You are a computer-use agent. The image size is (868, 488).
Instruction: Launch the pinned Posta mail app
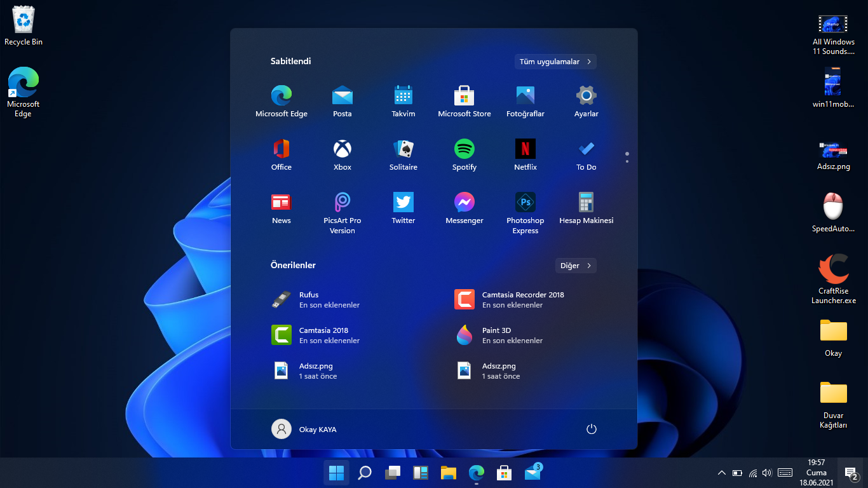pyautogui.click(x=342, y=102)
